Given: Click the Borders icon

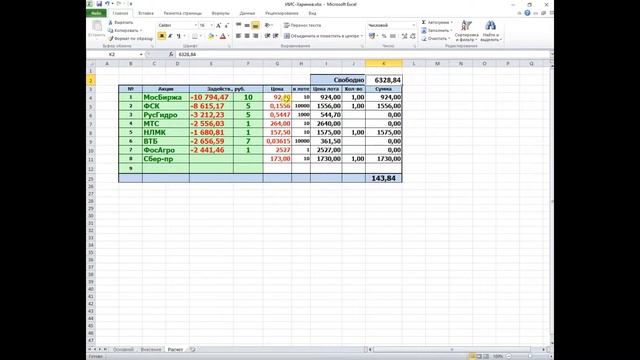Looking at the screenshot, I should point(195,36).
